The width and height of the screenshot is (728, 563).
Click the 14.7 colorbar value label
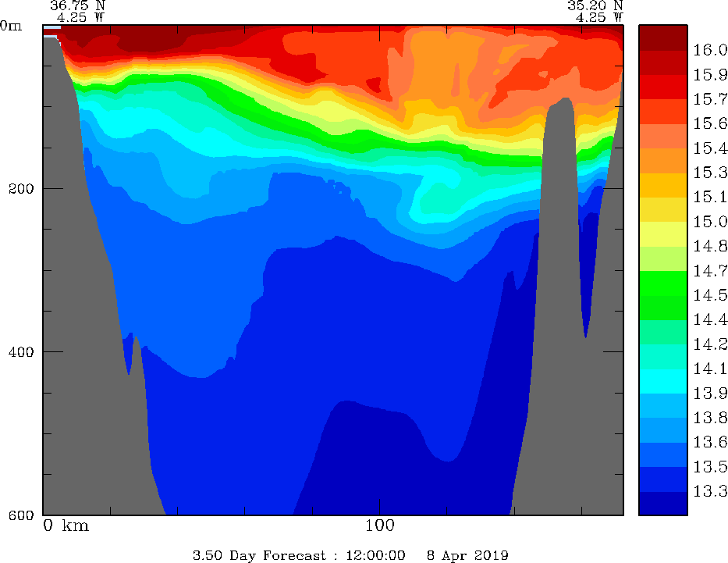click(710, 271)
